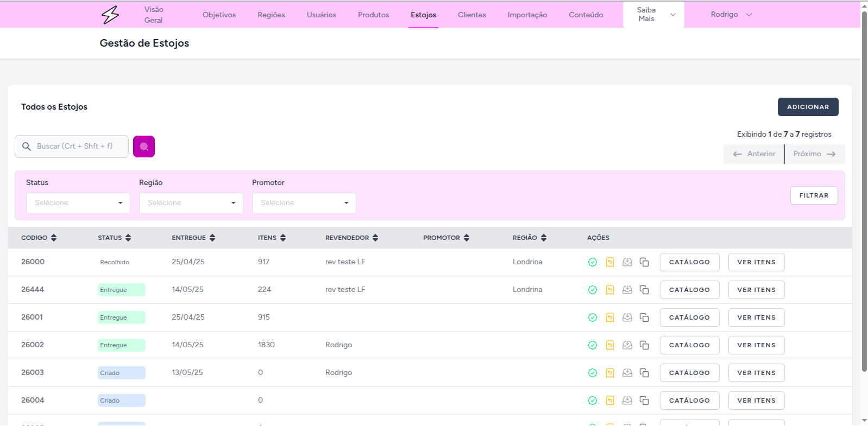Go back with the Anterior button
868x426 pixels.
pos(754,154)
